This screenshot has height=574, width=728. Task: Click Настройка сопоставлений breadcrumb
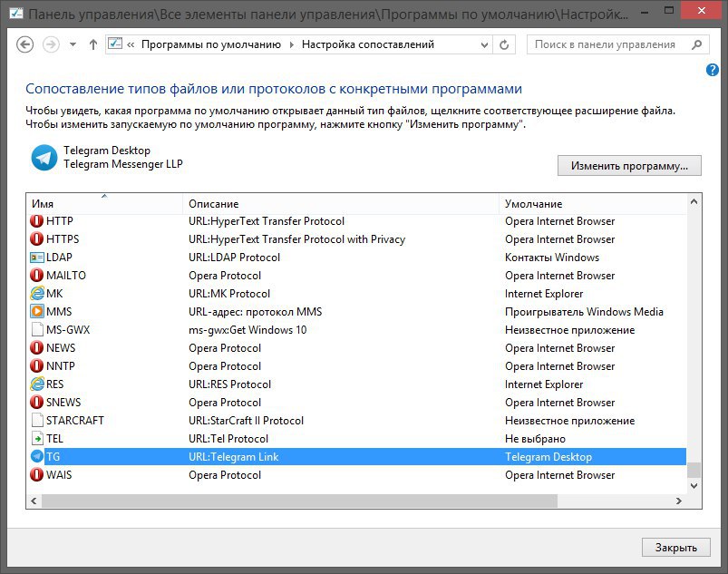point(368,44)
